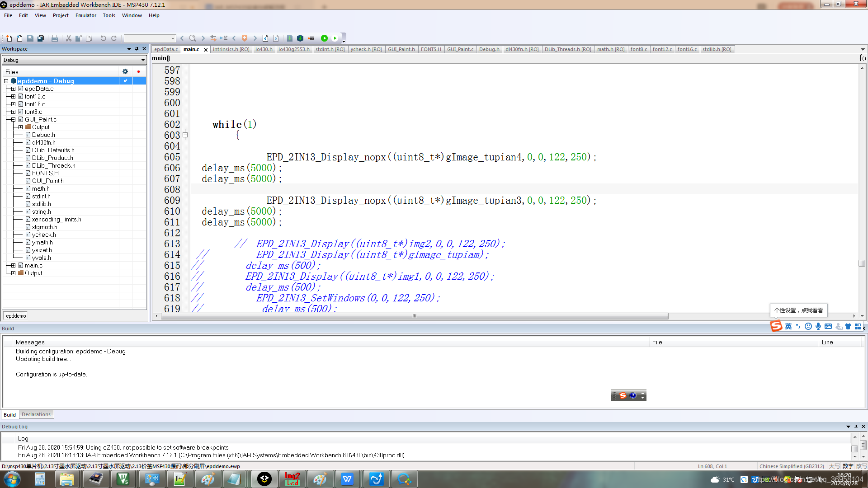The width and height of the screenshot is (868, 488).
Task: Pin the Workspace panel
Action: click(137, 49)
